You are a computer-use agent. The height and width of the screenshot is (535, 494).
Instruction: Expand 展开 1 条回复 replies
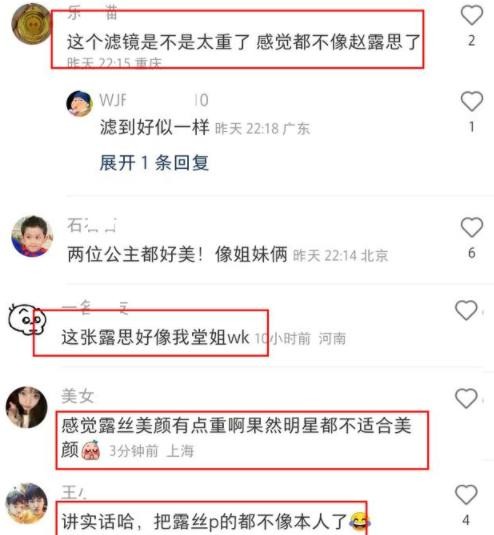coord(154,162)
